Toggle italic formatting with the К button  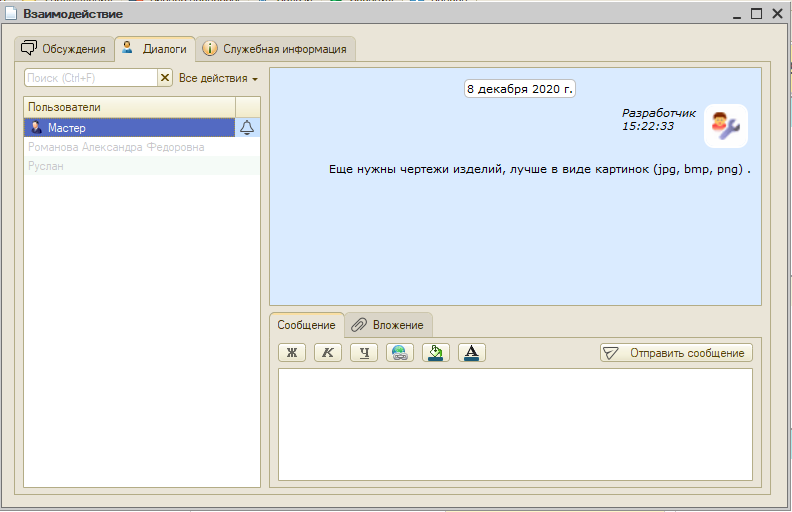[x=328, y=352]
